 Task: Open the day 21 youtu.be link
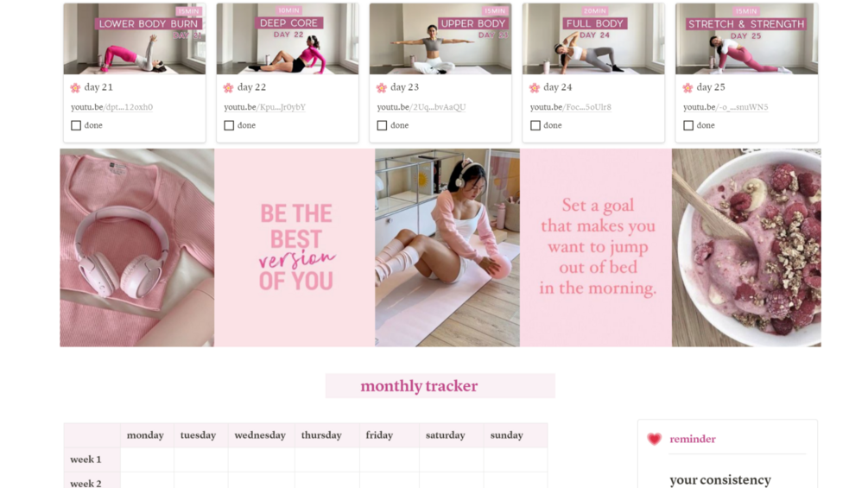[x=111, y=107]
